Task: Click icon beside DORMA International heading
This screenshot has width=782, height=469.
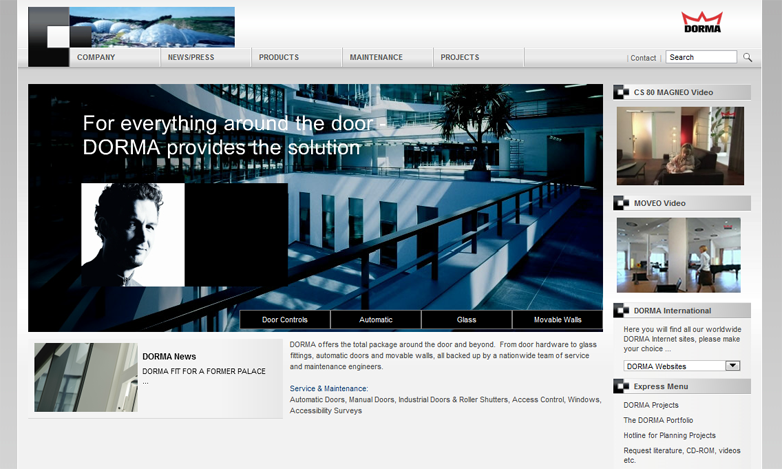Action: 621,310
